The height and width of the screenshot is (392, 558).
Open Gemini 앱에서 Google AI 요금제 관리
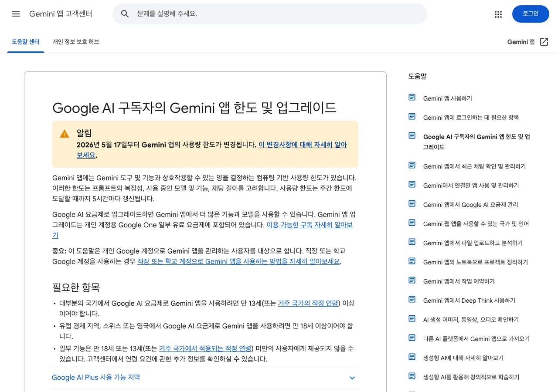coord(470,205)
